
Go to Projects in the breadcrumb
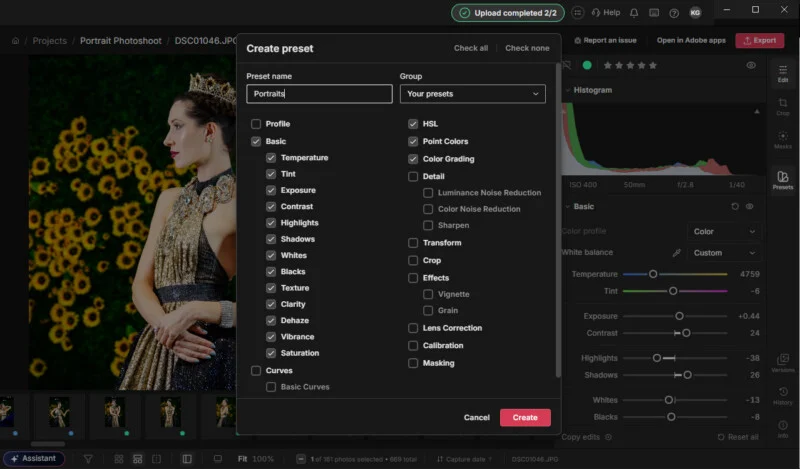pyautogui.click(x=49, y=41)
